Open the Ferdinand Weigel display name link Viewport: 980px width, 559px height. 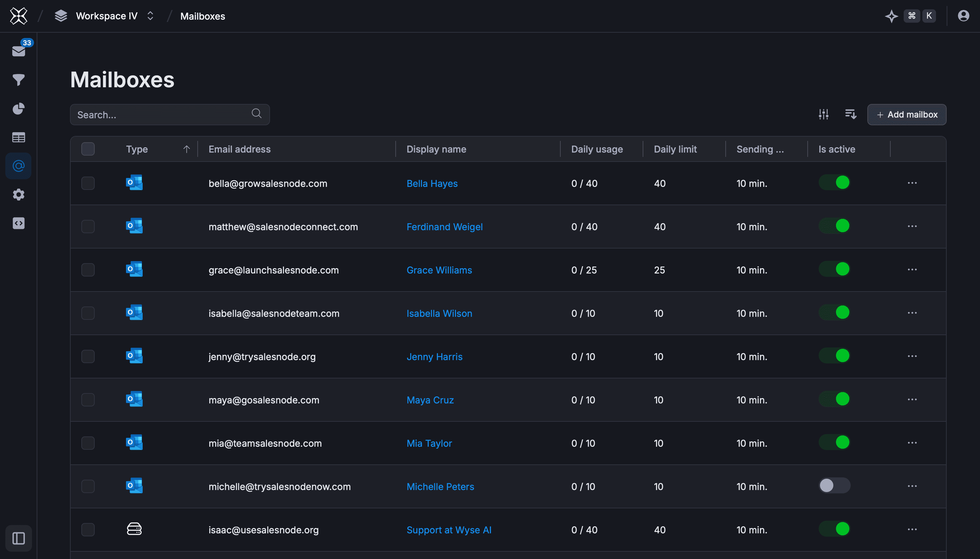point(444,227)
